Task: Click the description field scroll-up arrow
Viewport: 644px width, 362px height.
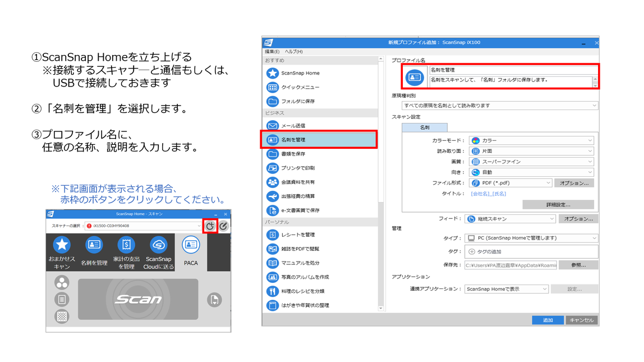Action: pyautogui.click(x=595, y=79)
